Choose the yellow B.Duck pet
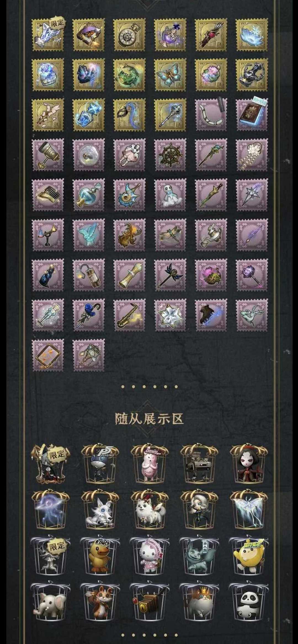The height and width of the screenshot is (644, 298). pyautogui.click(x=100, y=556)
